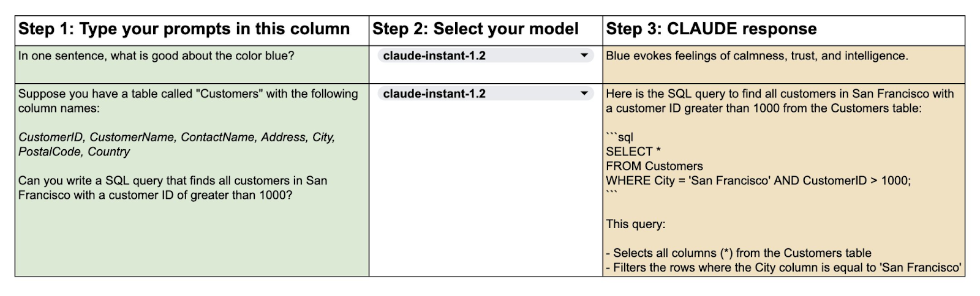Click the WHERE City = 'San Francisco' line

[x=758, y=180]
